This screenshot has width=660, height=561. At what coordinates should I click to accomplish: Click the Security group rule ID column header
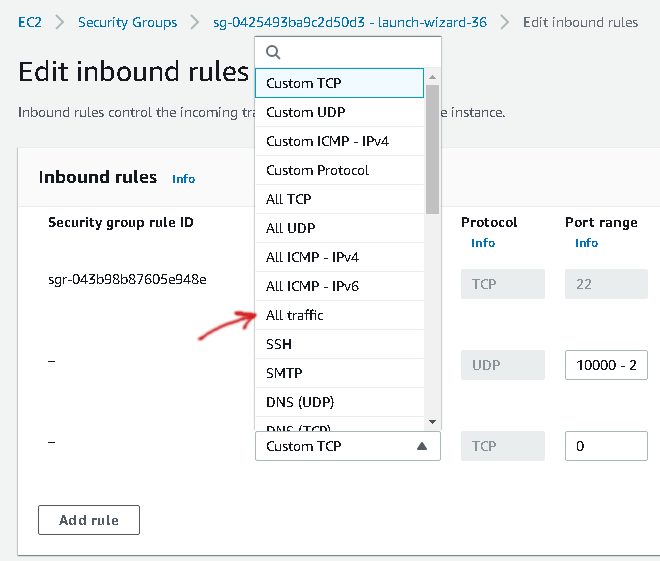pos(121,222)
